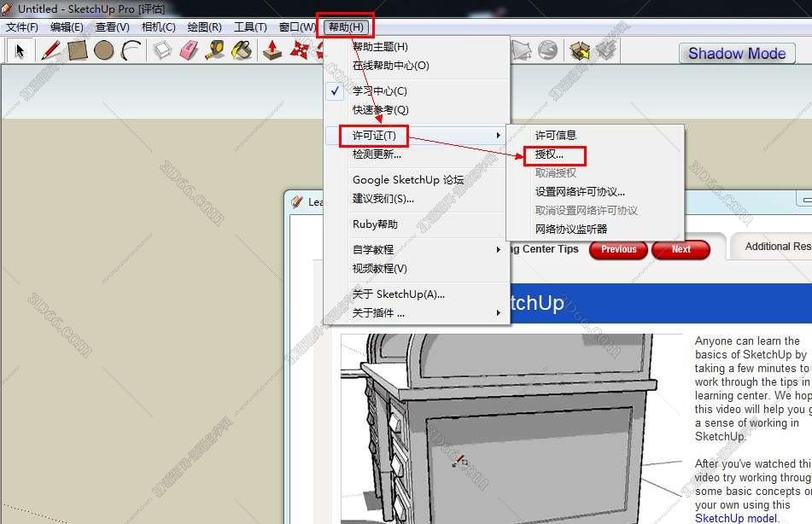Click the grey photo icon left of globe
Screen dimensions: 812x524
tap(522, 50)
